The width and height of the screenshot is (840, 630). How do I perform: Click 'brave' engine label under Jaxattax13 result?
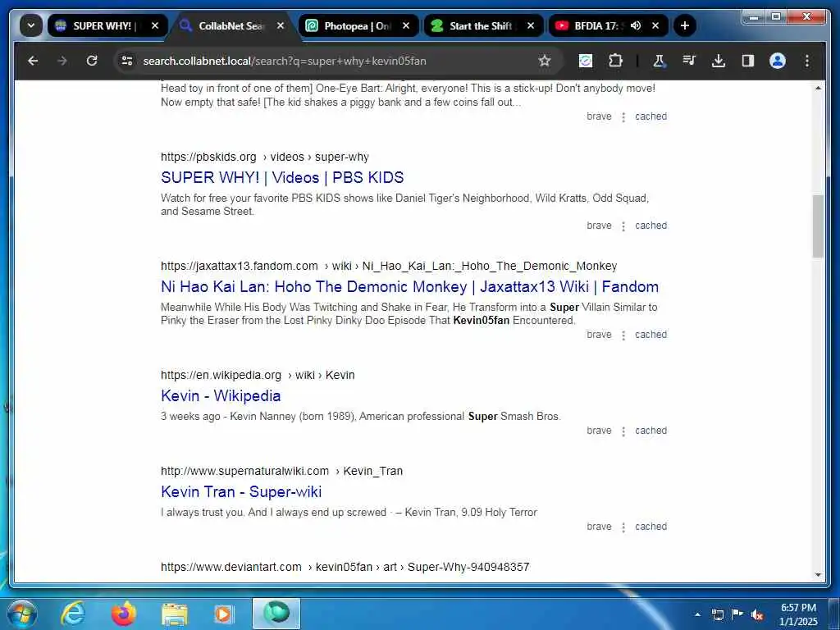point(599,335)
